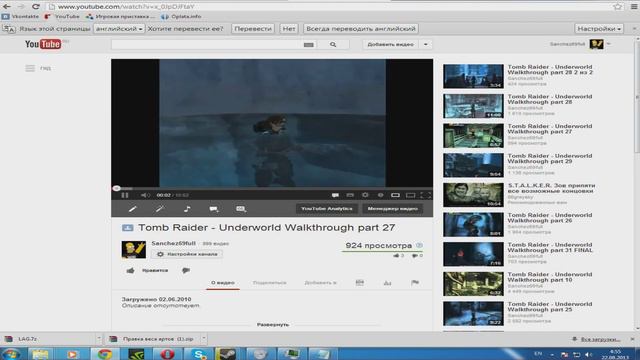Expand the video description
The height and width of the screenshot is (360, 640).
pyautogui.click(x=273, y=324)
